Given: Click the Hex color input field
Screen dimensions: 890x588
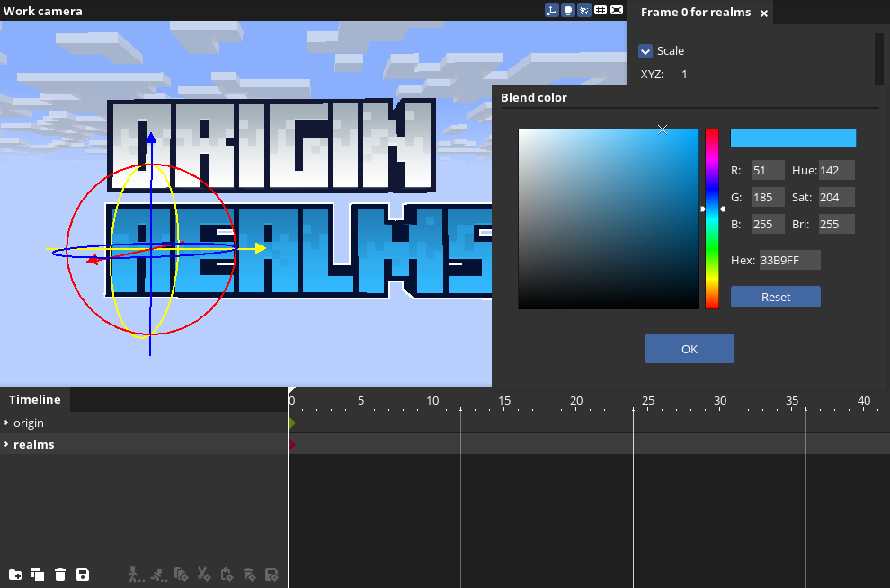Looking at the screenshot, I should coord(789,260).
